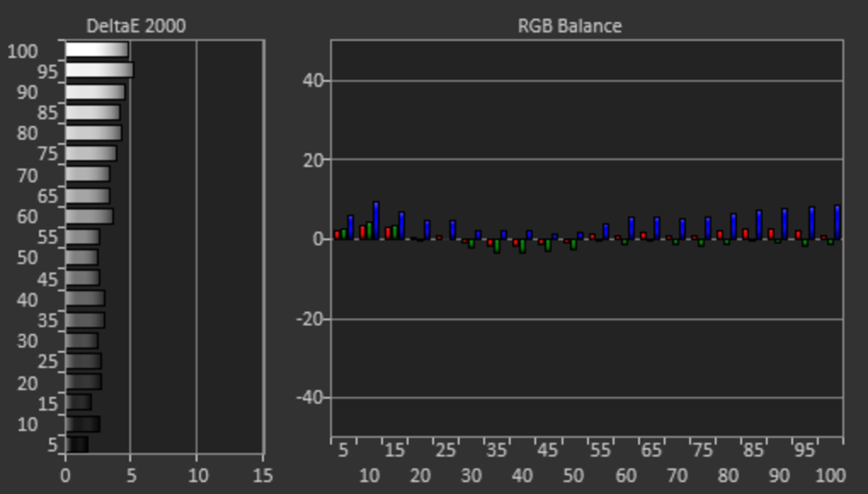Click the DeltaE bar for level 5
This screenshot has height=494, width=868.
(x=77, y=444)
